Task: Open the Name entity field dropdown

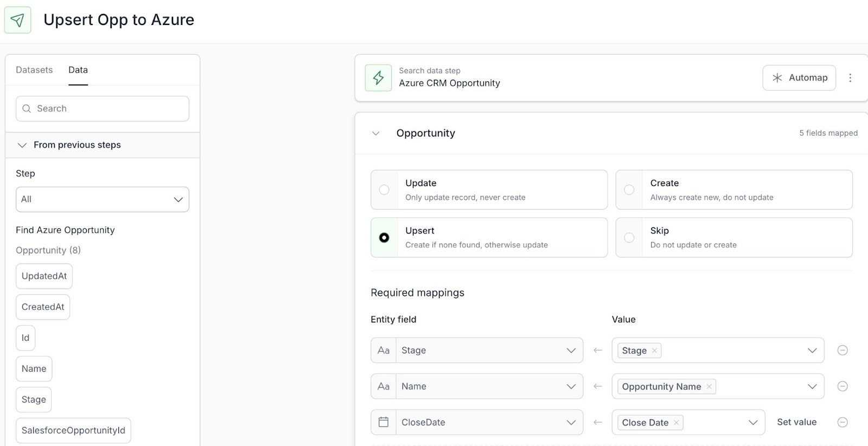Action: [489, 386]
